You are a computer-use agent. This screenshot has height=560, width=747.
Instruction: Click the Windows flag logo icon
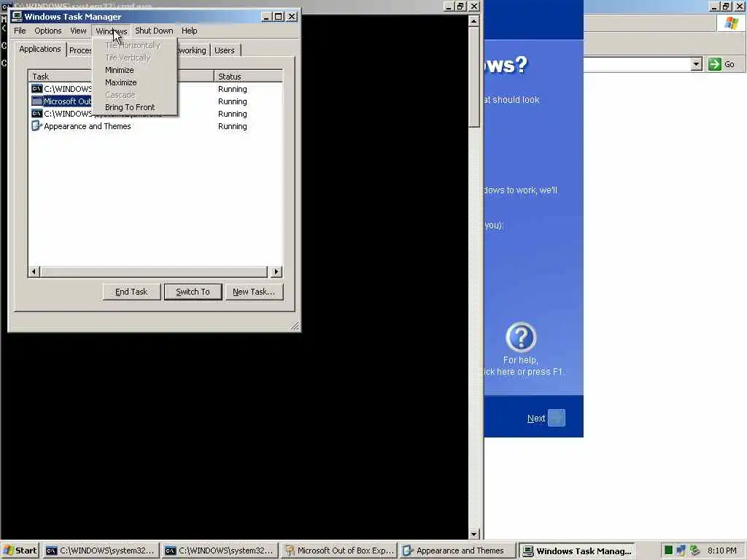click(731, 23)
